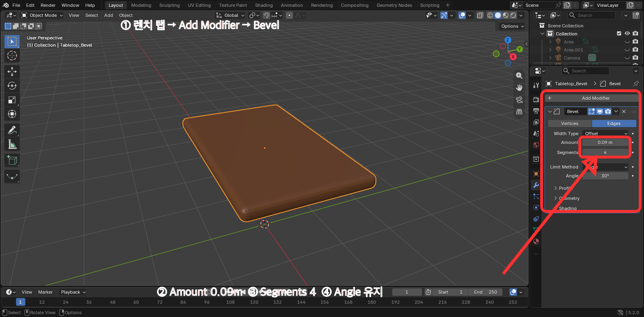Image resolution: width=644 pixels, height=317 pixels.
Task: Open the Global transform orientation dropdown
Action: (x=230, y=15)
